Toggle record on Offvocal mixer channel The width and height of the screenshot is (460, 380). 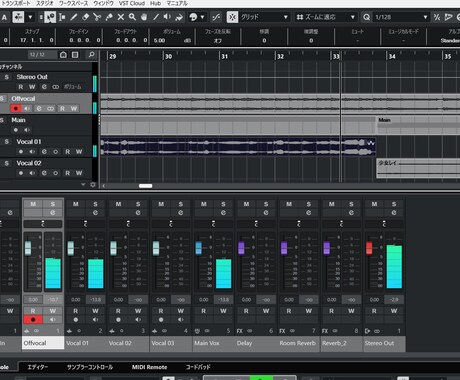pyautogui.click(x=33, y=319)
